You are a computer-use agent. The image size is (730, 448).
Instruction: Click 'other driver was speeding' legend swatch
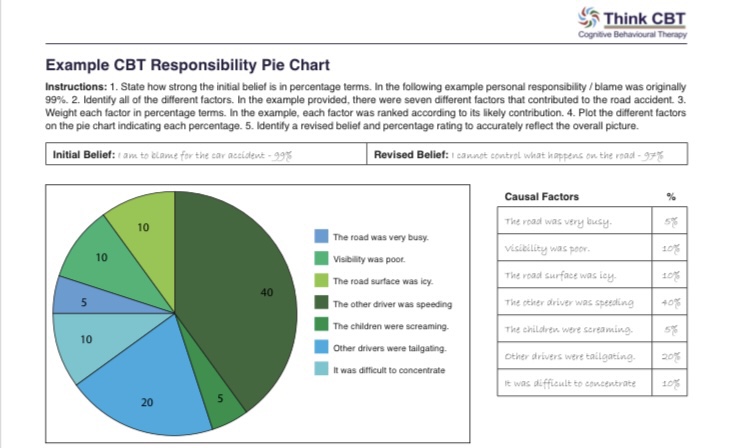(321, 303)
